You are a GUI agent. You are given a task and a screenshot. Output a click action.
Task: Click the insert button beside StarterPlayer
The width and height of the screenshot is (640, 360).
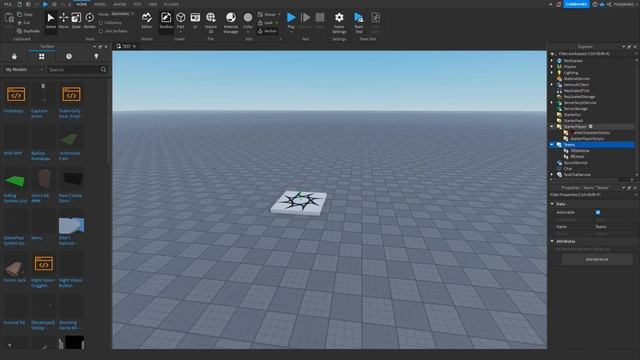pos(591,127)
